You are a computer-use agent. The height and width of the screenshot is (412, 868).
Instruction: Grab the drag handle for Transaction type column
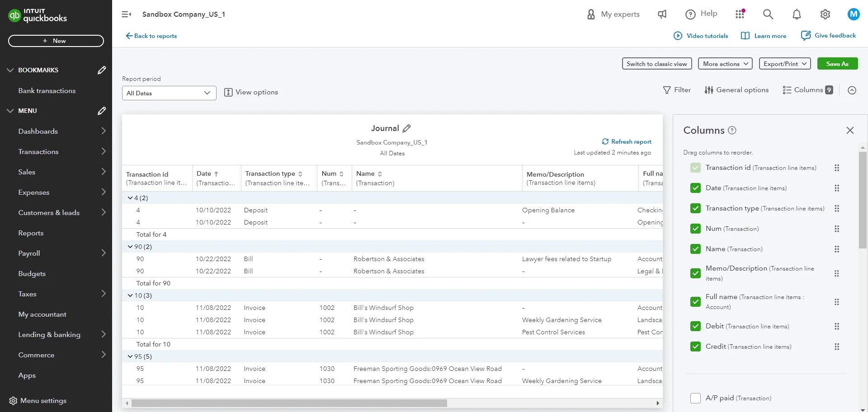point(837,208)
